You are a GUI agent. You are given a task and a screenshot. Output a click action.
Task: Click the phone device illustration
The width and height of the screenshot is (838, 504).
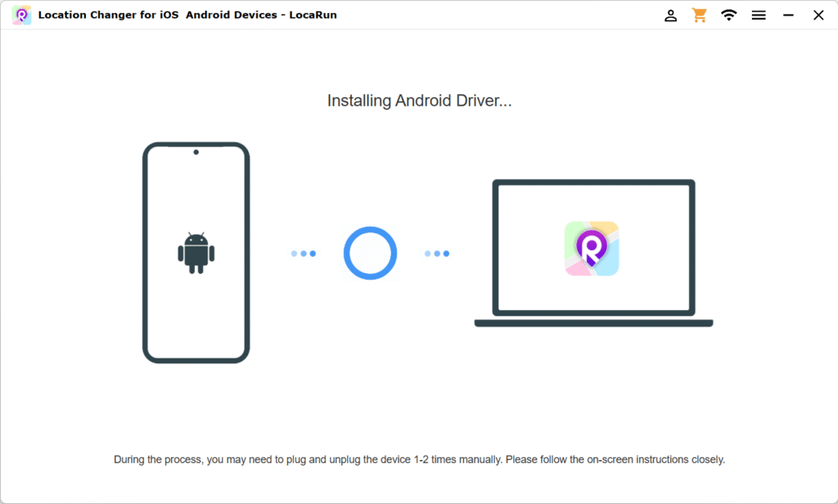196,252
